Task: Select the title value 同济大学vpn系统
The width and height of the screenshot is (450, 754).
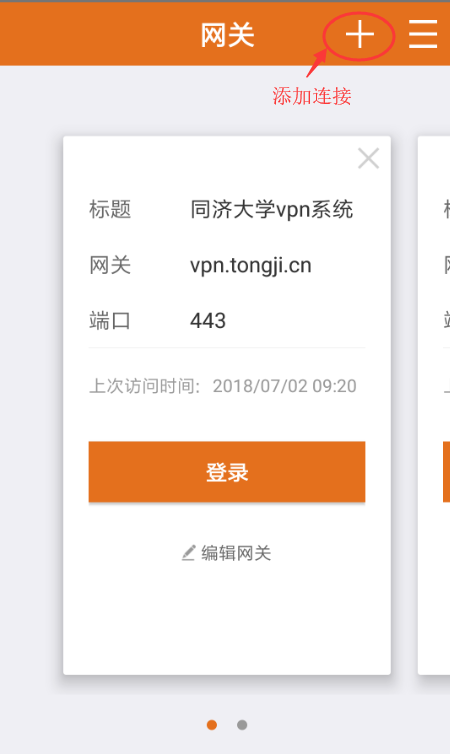Action: [272, 210]
